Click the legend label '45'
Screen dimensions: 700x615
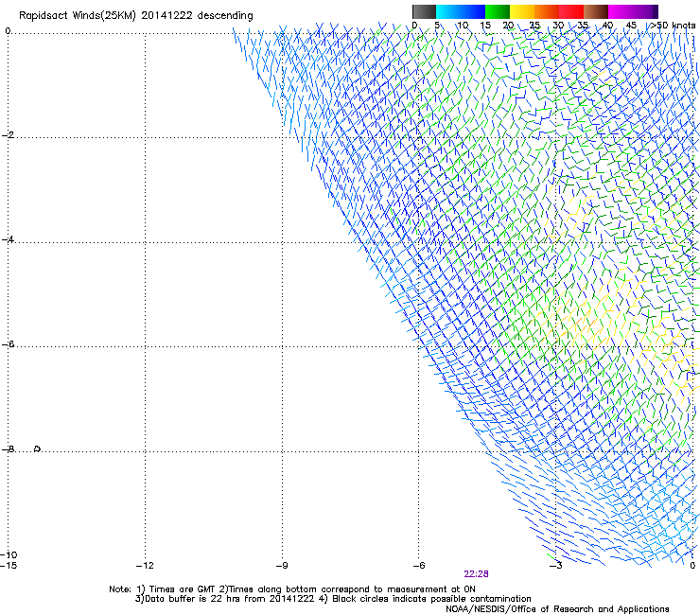point(631,26)
